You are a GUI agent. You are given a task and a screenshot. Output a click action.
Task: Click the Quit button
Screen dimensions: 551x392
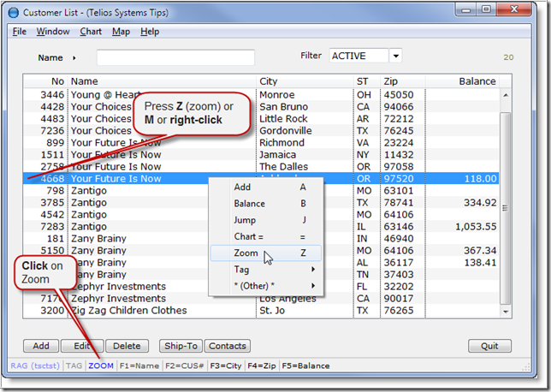pos(489,346)
